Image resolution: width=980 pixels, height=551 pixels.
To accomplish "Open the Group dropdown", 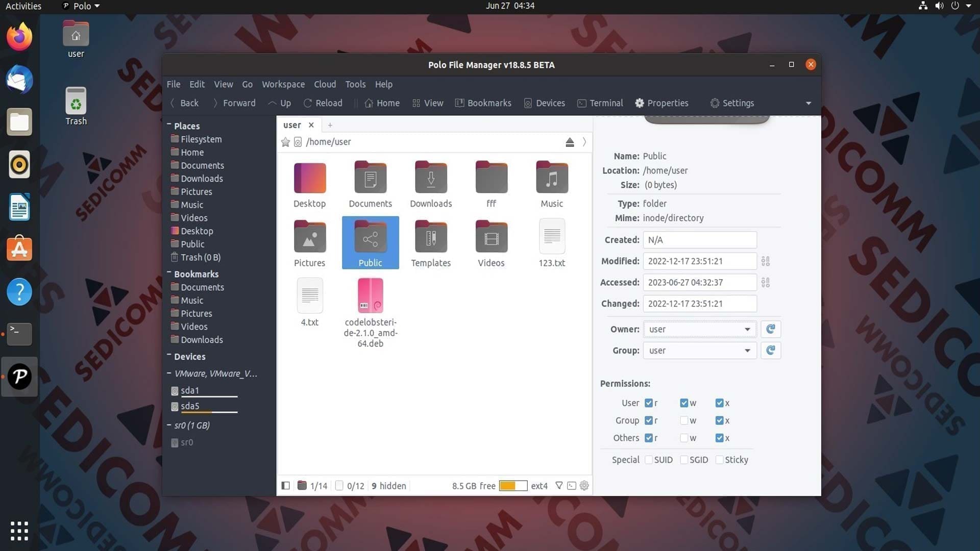I will click(x=699, y=350).
